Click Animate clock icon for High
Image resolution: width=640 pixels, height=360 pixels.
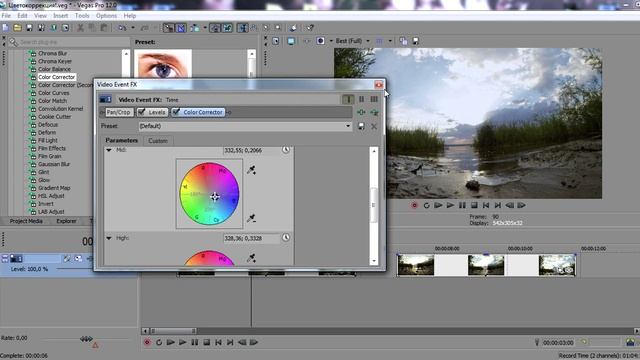[x=286, y=238]
